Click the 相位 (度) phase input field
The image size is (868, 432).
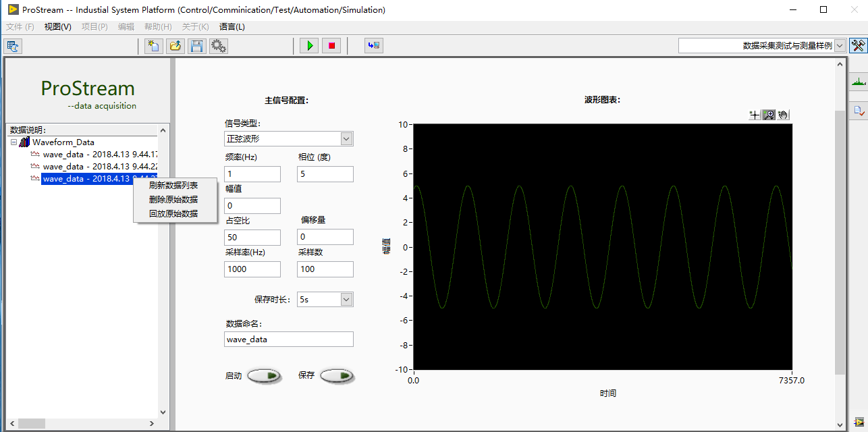325,174
